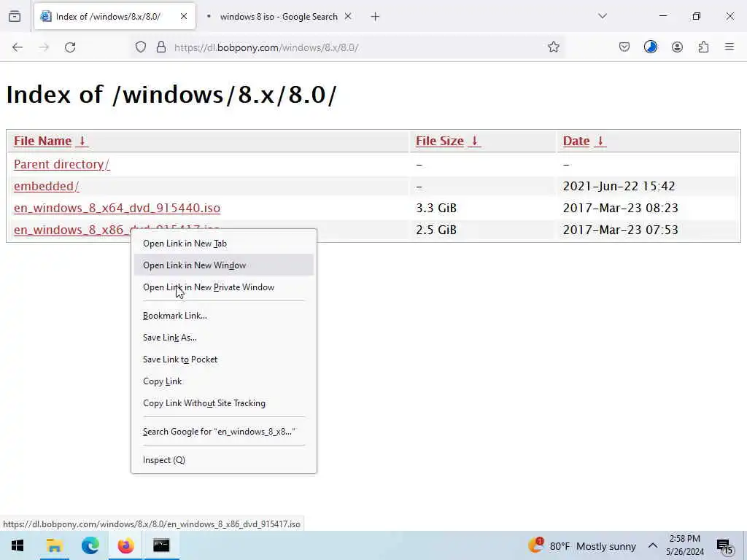Click the Index of /windows/8.x/8.0/ heading
Viewport: 747px width, 560px height.
coord(171,95)
